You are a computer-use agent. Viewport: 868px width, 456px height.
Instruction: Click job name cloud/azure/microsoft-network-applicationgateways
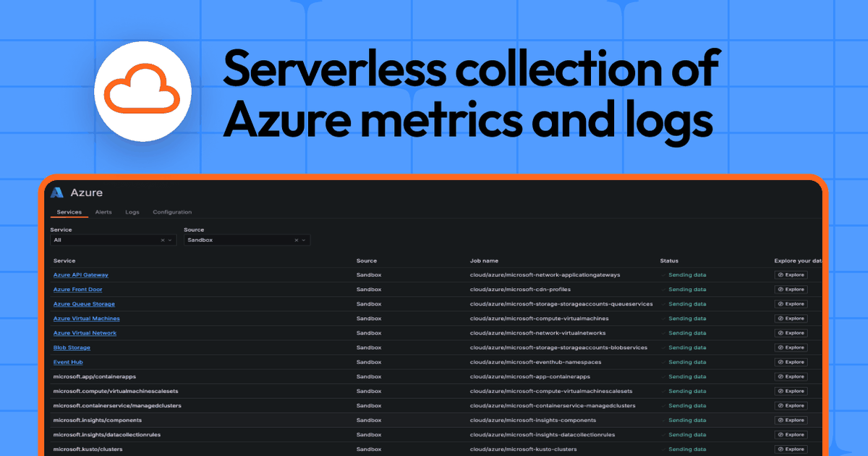[545, 275]
